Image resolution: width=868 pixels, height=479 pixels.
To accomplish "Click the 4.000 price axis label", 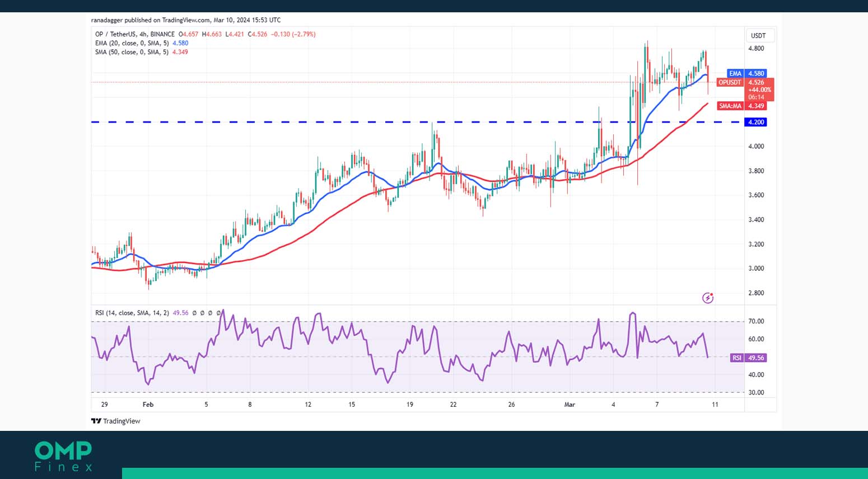I will coord(756,146).
